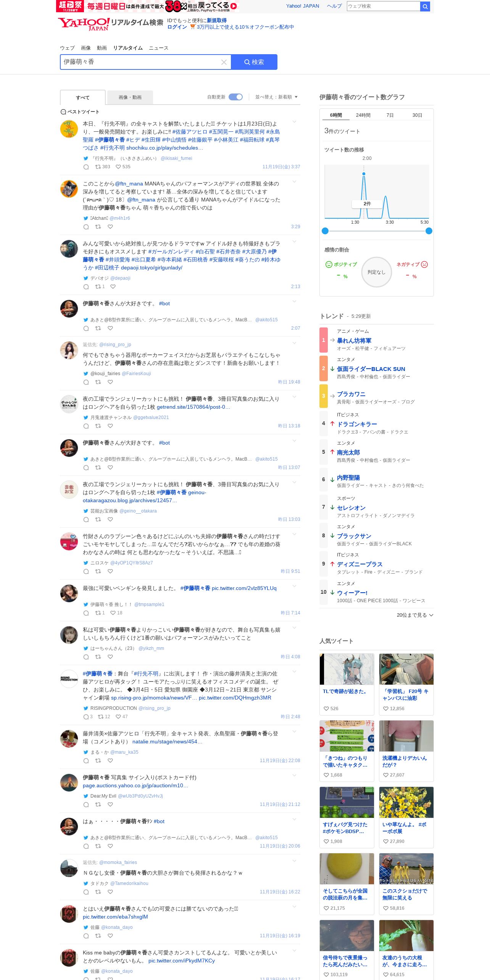Open the 暴れん坊将軍 trend link
This screenshot has width=490, height=980.
click(x=354, y=341)
